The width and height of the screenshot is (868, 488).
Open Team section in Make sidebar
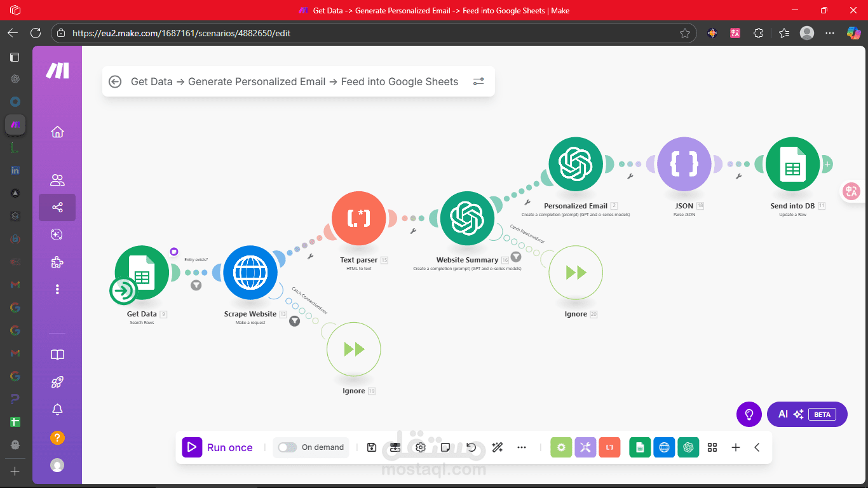point(57,180)
